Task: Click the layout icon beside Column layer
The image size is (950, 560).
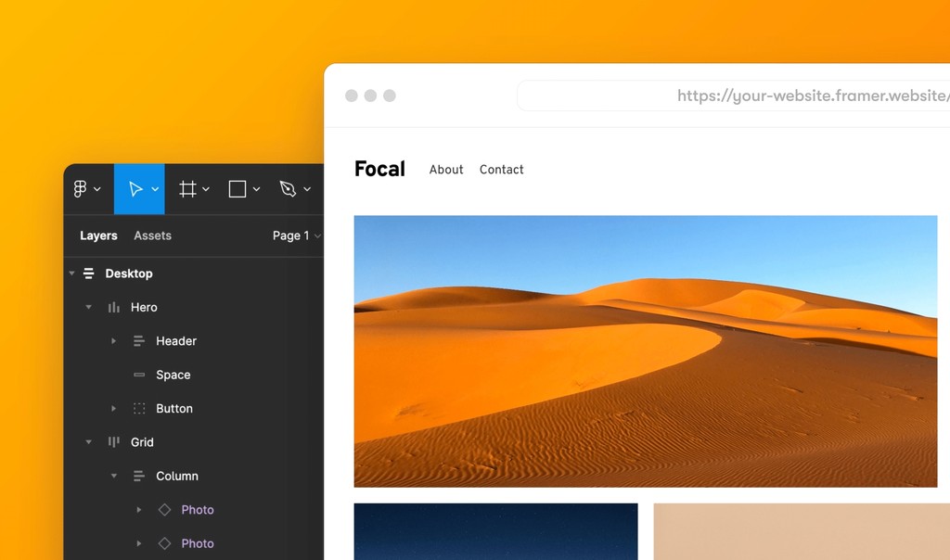Action: (139, 476)
